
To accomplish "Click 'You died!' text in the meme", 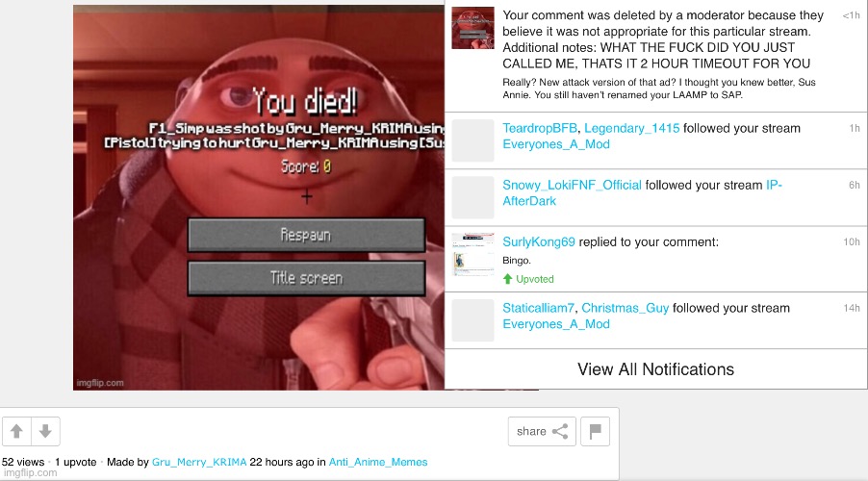I will 306,101.
